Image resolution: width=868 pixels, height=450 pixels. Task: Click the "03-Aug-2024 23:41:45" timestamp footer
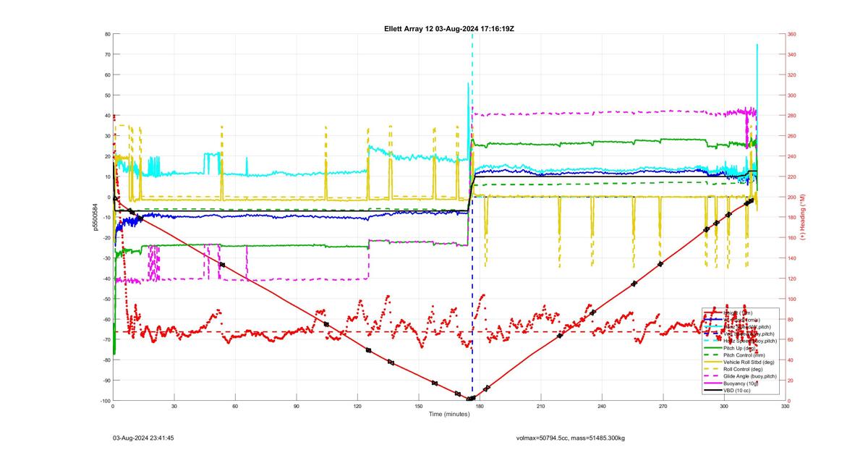pos(143,438)
